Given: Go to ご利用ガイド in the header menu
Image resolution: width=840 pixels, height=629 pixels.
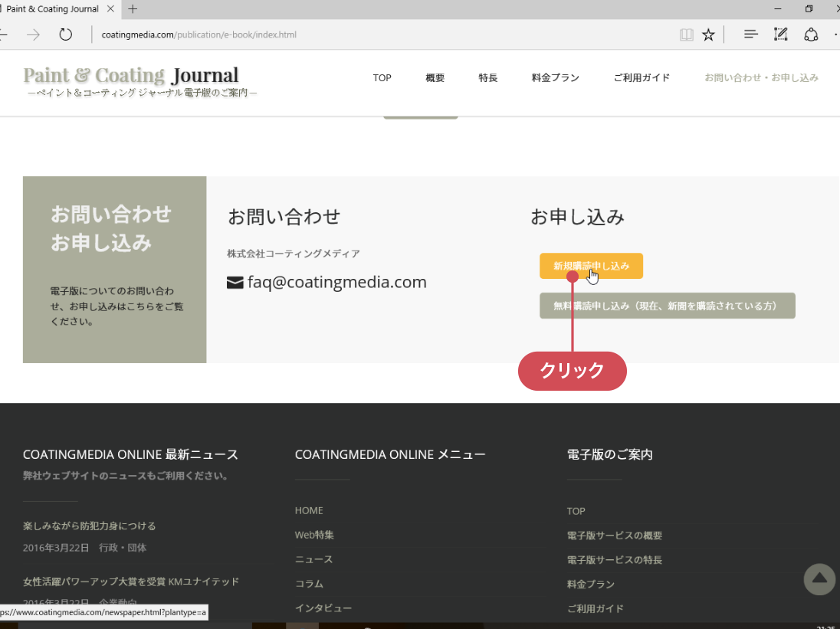Looking at the screenshot, I should click(x=641, y=78).
